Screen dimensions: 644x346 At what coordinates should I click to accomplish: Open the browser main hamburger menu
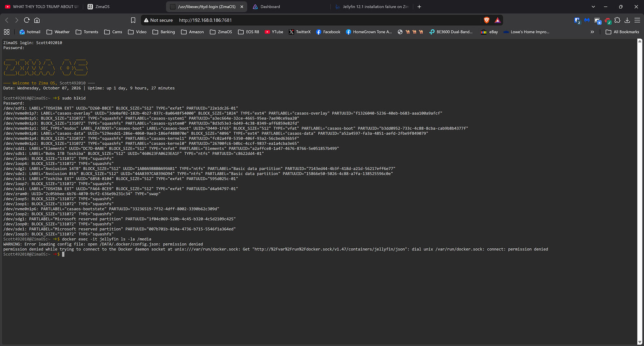coord(637,20)
